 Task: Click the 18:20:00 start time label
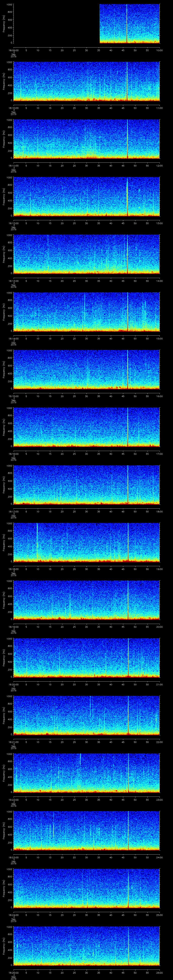pyautogui.click(x=13, y=684)
